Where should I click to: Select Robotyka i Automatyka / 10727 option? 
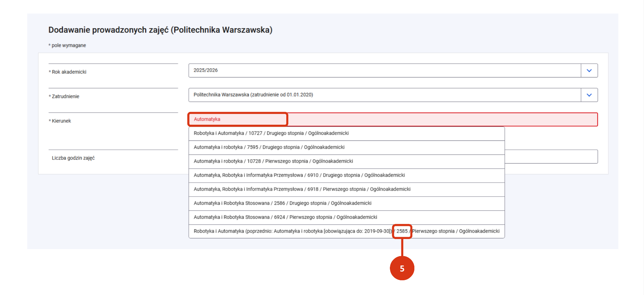click(347, 133)
